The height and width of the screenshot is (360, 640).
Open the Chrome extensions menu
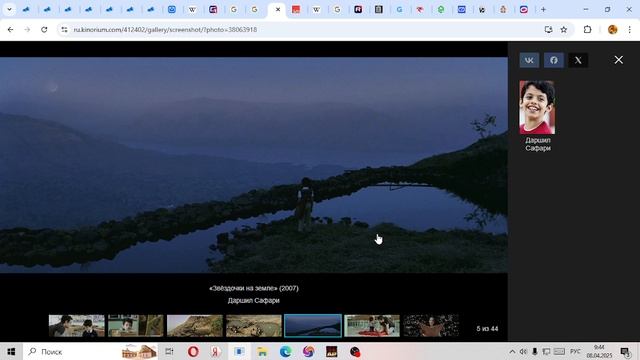coord(587,29)
